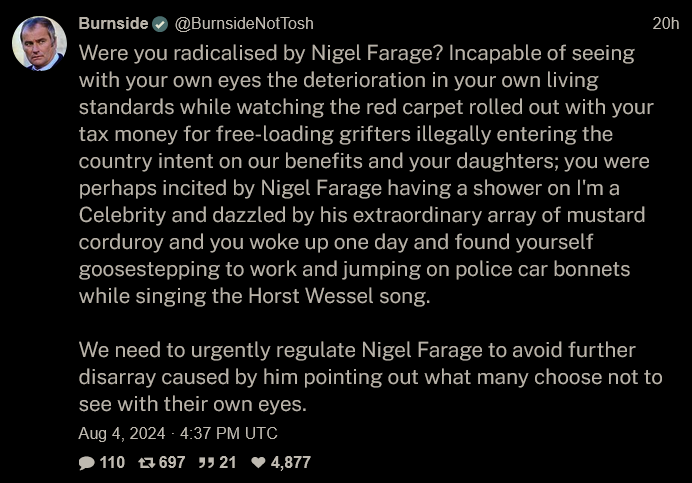Click the text 'Were you radicalised by Nigel Farage?'
The width and height of the screenshot is (692, 483).
click(x=260, y=53)
